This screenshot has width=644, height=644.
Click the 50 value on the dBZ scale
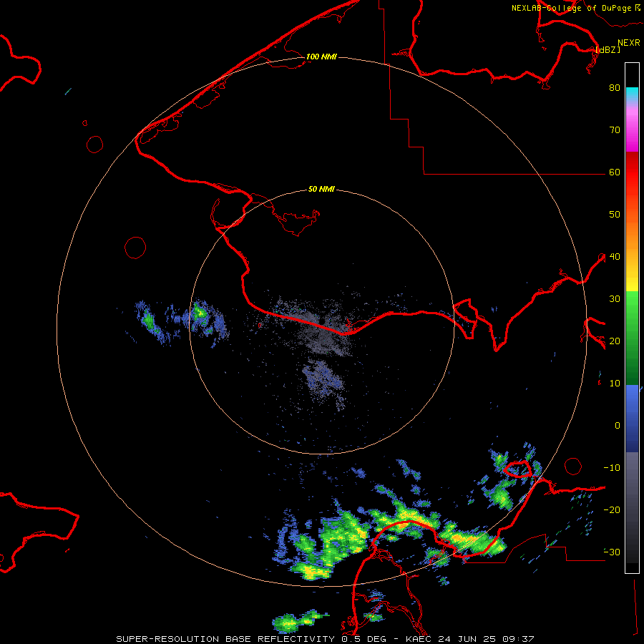(615, 214)
